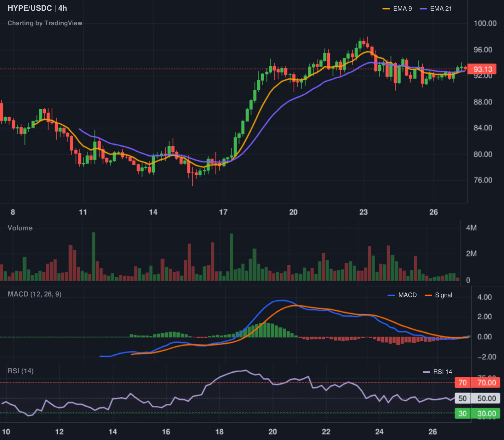Select the orange Signal legend entry
This screenshot has height=440, width=504.
438,295
